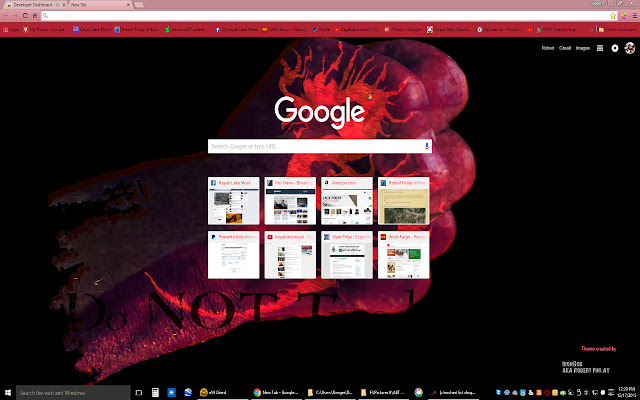Viewport: 640px width, 400px height.
Task: Open Images link
Action: (x=582, y=48)
